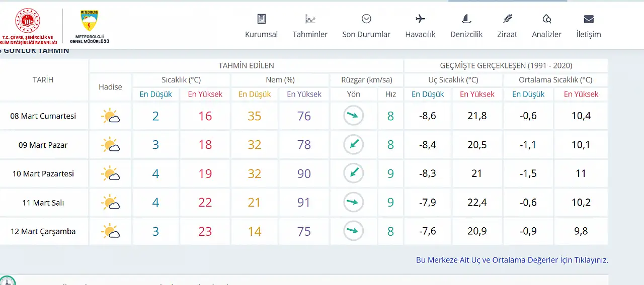Click the Kurumsal building icon

click(x=261, y=19)
